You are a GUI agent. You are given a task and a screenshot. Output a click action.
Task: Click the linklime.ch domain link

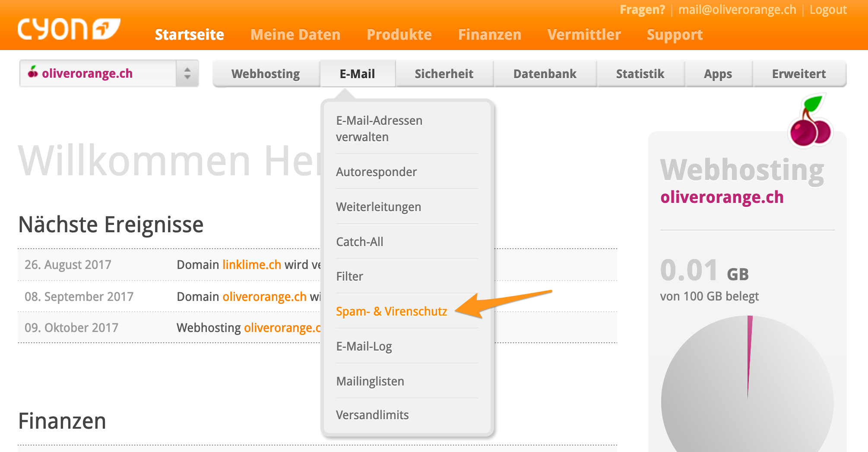[x=252, y=265]
